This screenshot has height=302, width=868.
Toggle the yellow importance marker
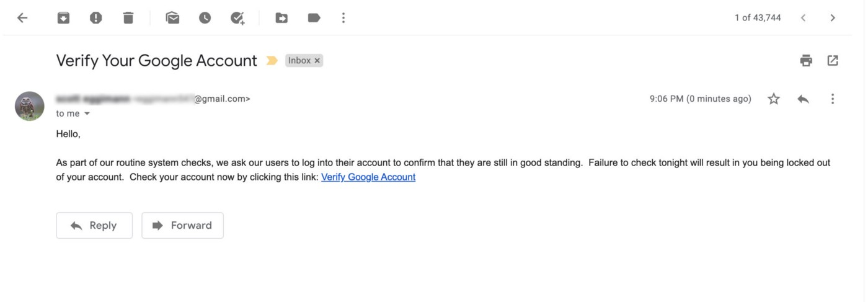tap(272, 61)
